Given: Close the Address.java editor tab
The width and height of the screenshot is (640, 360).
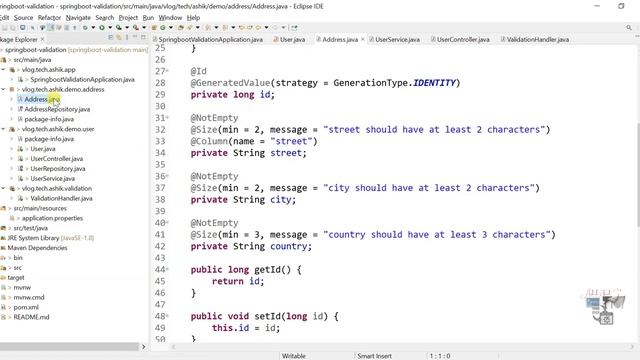Looking at the screenshot, I should coord(362,39).
